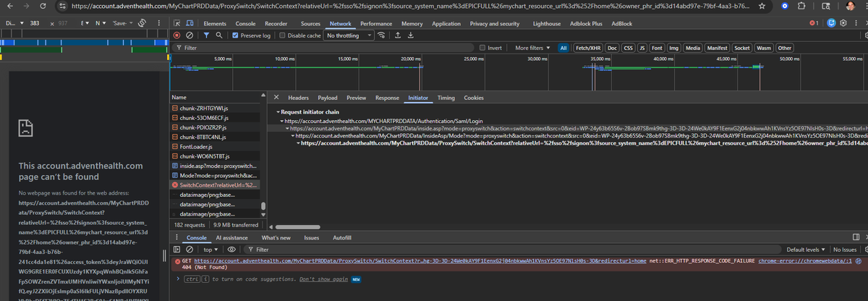This screenshot has height=301, width=868.
Task: Close the request details pane
Action: coord(276,97)
